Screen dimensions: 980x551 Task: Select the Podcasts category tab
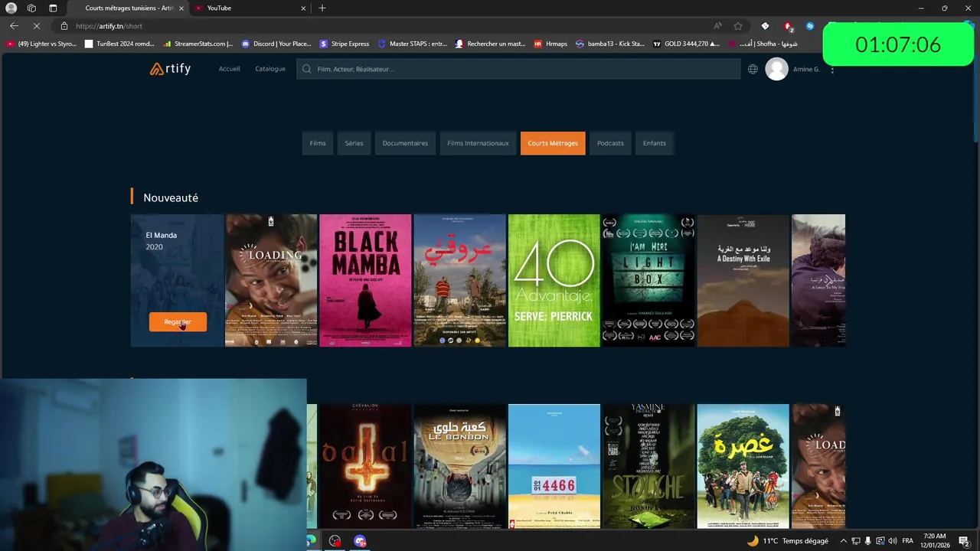pos(610,143)
